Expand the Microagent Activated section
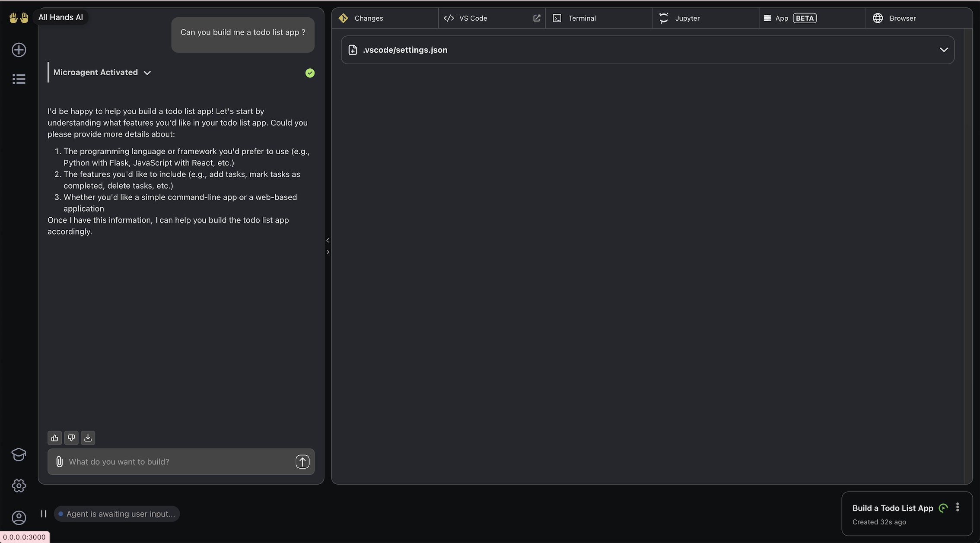Viewport: 980px width, 543px height. tap(147, 73)
